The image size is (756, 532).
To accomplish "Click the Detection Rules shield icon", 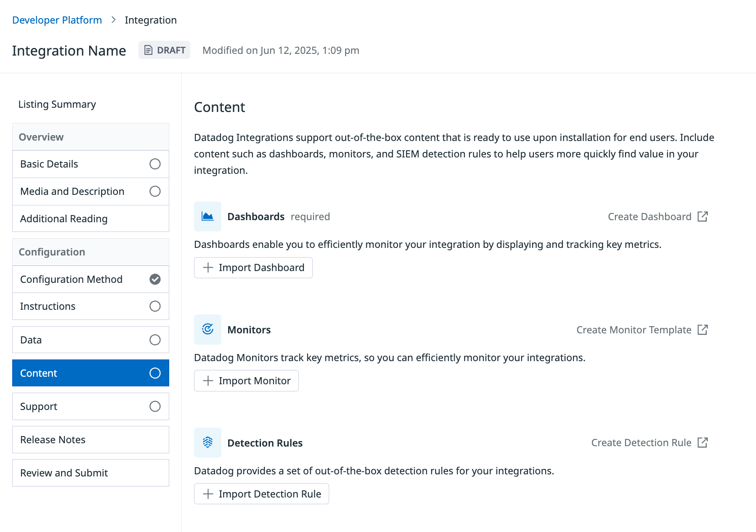I will click(208, 442).
